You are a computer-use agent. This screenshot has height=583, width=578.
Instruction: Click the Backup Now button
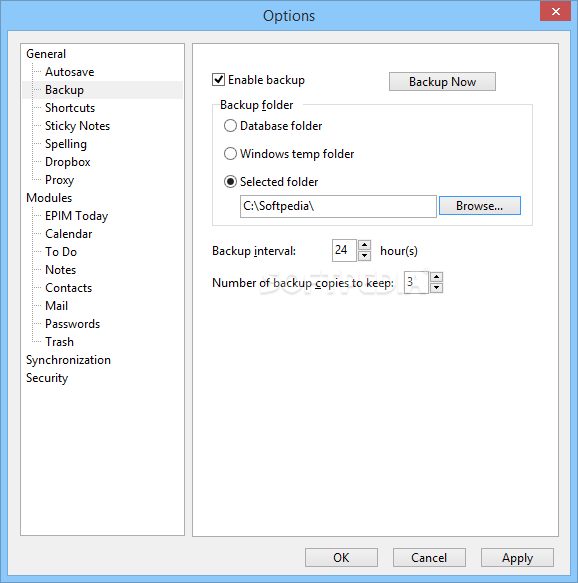pos(442,81)
